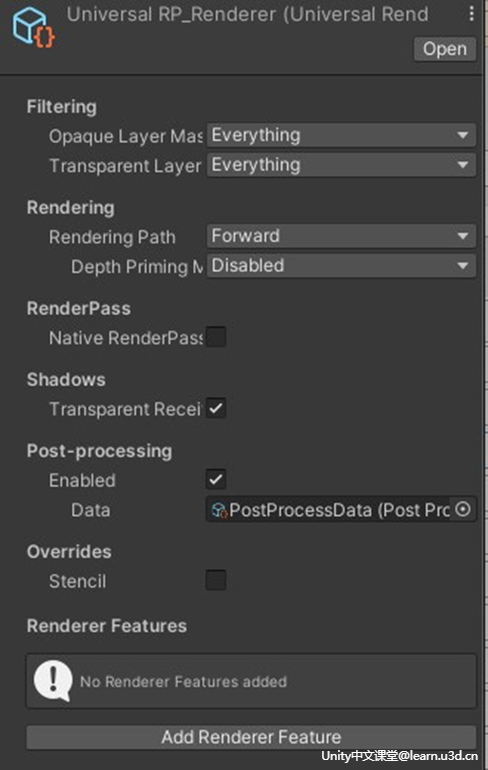
Task: Click the PostProcessData asset icon in Data field
Action: (x=219, y=510)
